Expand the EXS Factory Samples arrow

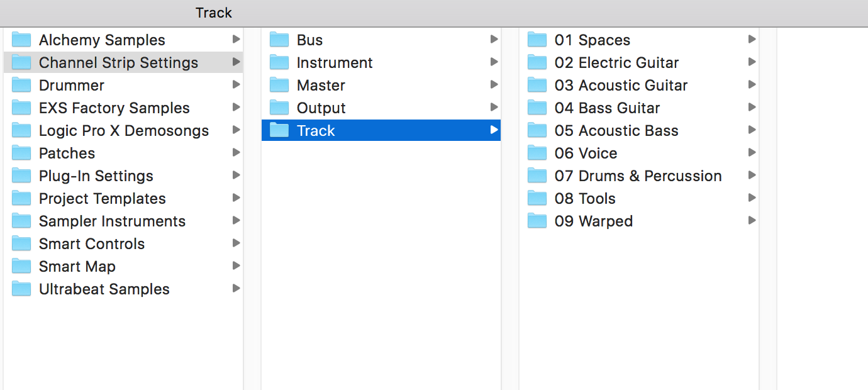point(236,108)
